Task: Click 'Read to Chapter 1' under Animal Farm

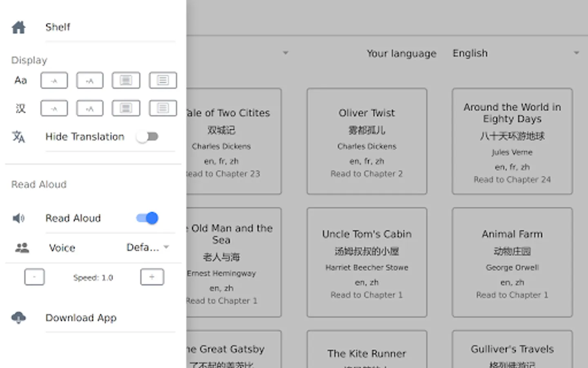Action: pos(512,295)
